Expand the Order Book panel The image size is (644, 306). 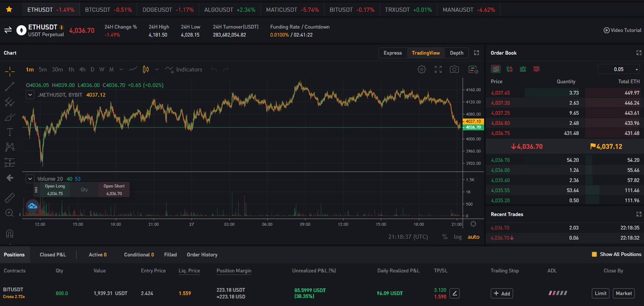click(638, 53)
